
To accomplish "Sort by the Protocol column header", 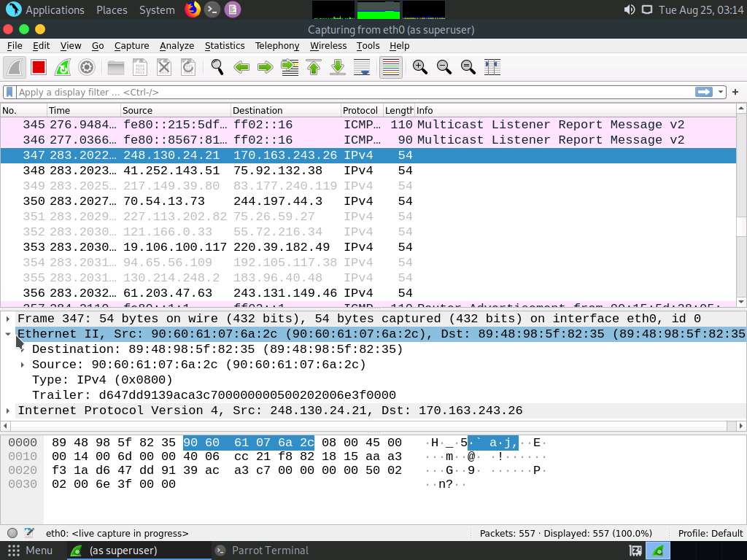I will coord(362,111).
